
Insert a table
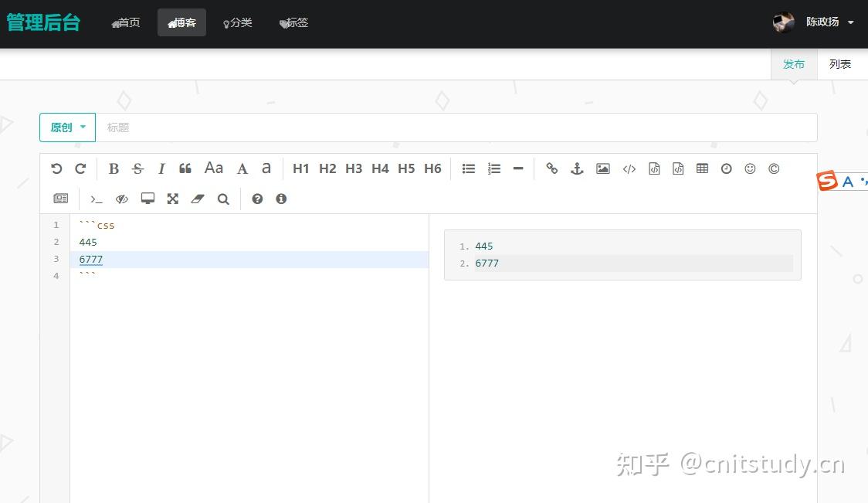click(x=702, y=168)
